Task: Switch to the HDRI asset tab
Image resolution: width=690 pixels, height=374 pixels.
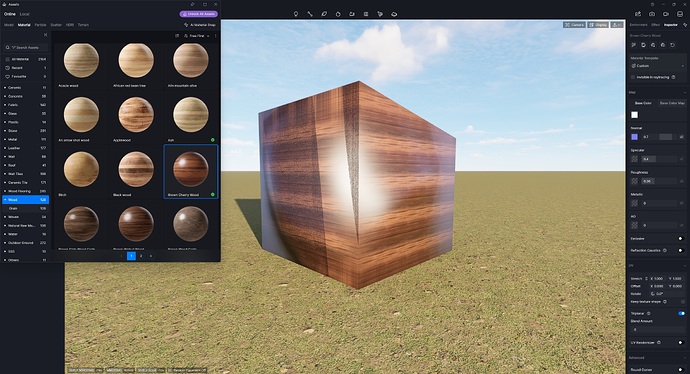Action: point(70,25)
